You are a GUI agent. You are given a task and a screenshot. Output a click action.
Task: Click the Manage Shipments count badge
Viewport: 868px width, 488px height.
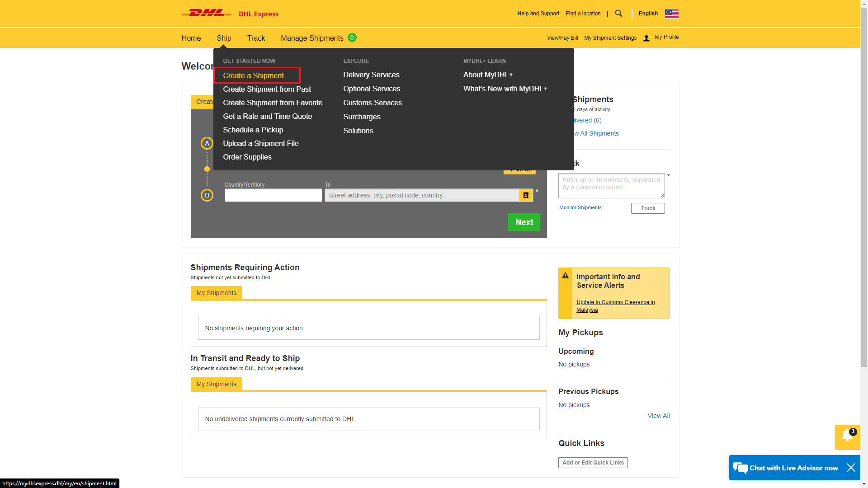[352, 38]
